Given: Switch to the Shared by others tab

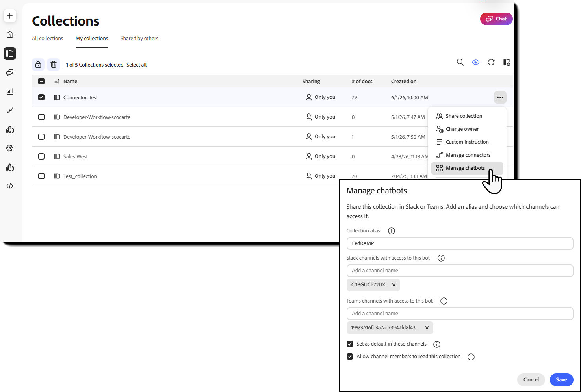Looking at the screenshot, I should pos(139,38).
